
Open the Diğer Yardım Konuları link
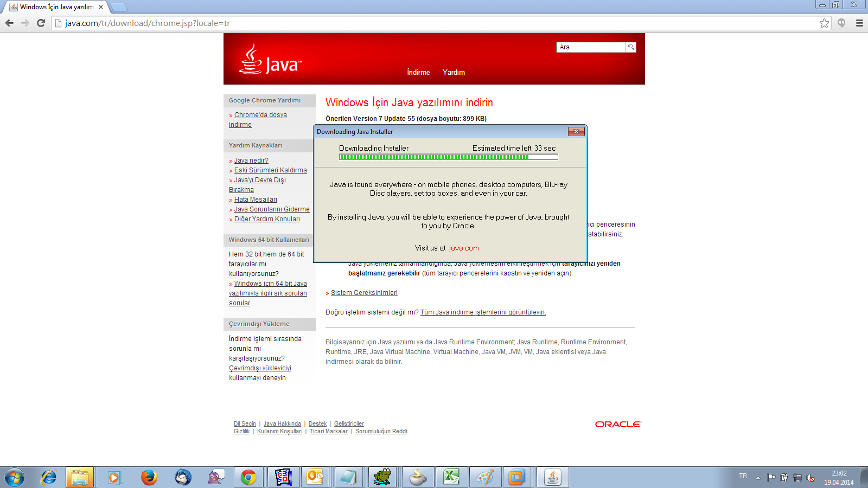click(267, 219)
